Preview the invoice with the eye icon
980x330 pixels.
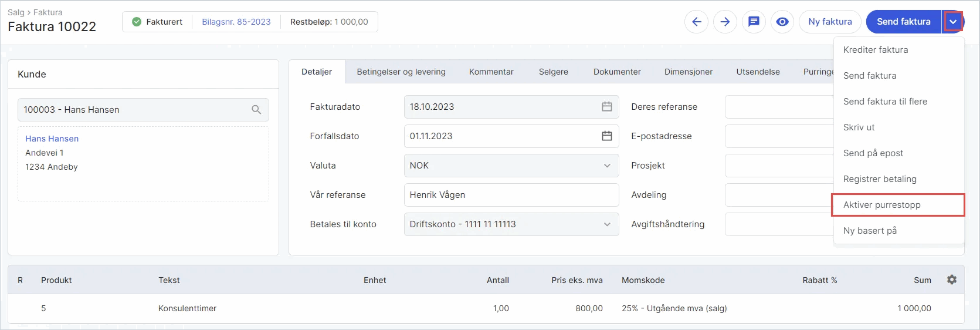782,22
